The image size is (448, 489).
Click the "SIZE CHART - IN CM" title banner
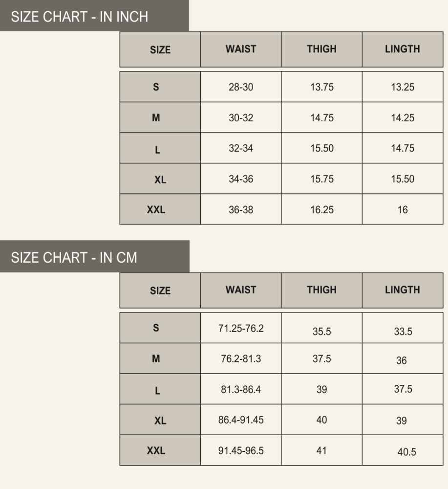(x=74, y=257)
